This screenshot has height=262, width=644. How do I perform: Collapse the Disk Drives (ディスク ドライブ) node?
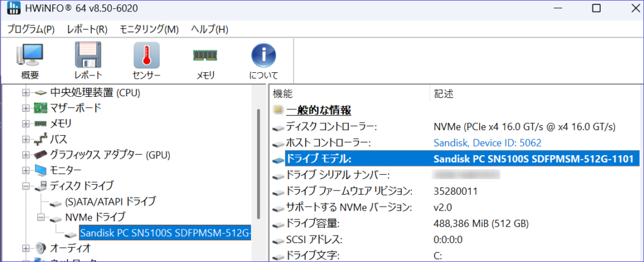(26, 186)
